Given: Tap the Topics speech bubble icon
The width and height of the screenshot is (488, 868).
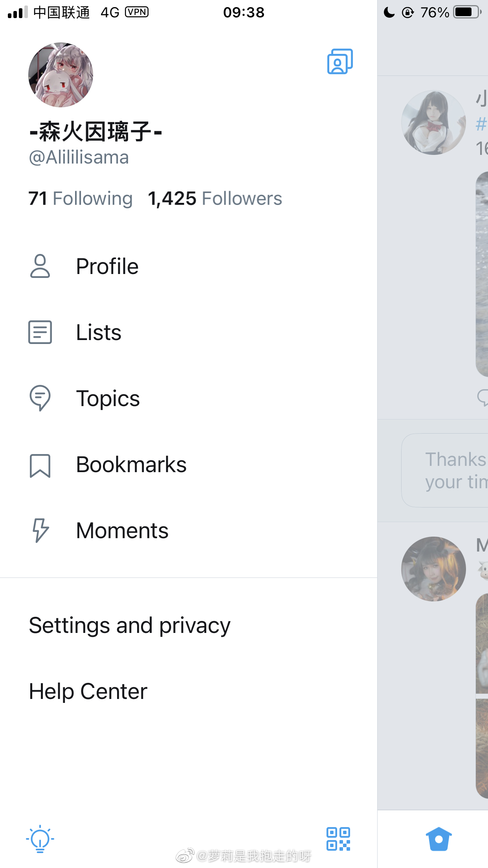Looking at the screenshot, I should click(40, 398).
